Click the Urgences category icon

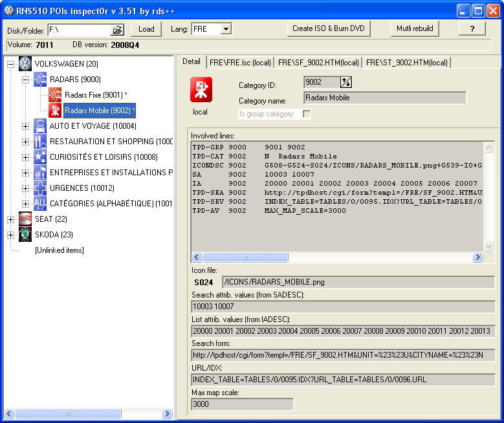point(40,188)
